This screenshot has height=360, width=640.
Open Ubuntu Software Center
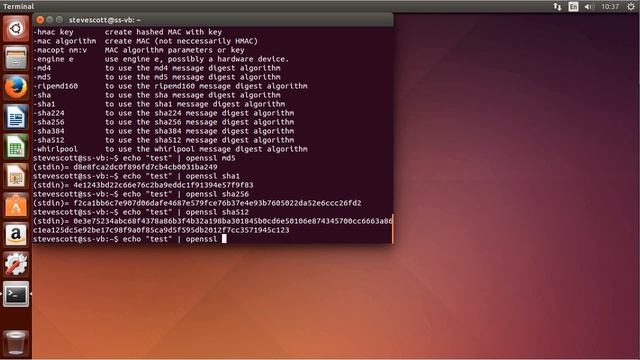(16, 206)
